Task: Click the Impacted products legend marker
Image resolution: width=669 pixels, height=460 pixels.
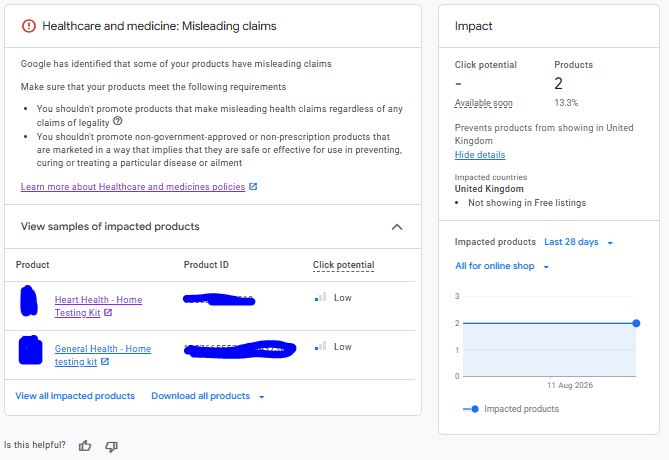Action: coord(471,409)
